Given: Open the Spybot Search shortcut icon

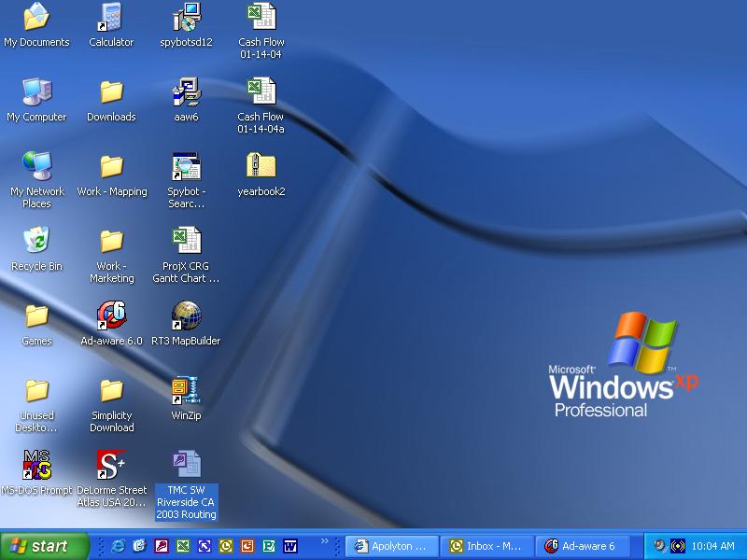Looking at the screenshot, I should click(186, 167).
